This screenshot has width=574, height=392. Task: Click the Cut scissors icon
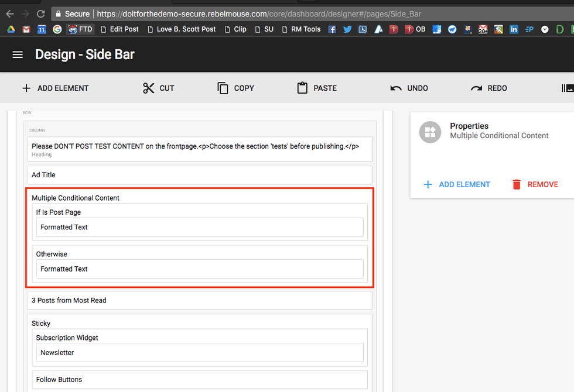coord(149,88)
